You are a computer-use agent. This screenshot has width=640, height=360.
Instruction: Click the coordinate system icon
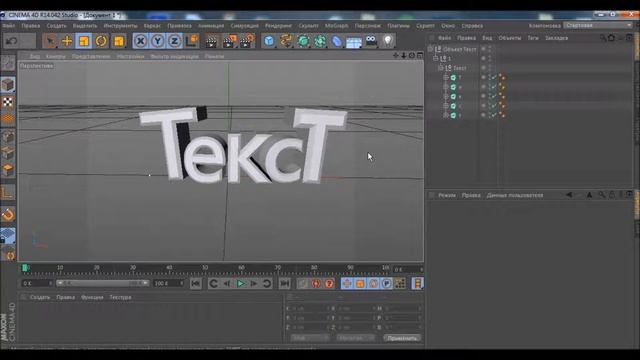pyautogui.click(x=192, y=41)
